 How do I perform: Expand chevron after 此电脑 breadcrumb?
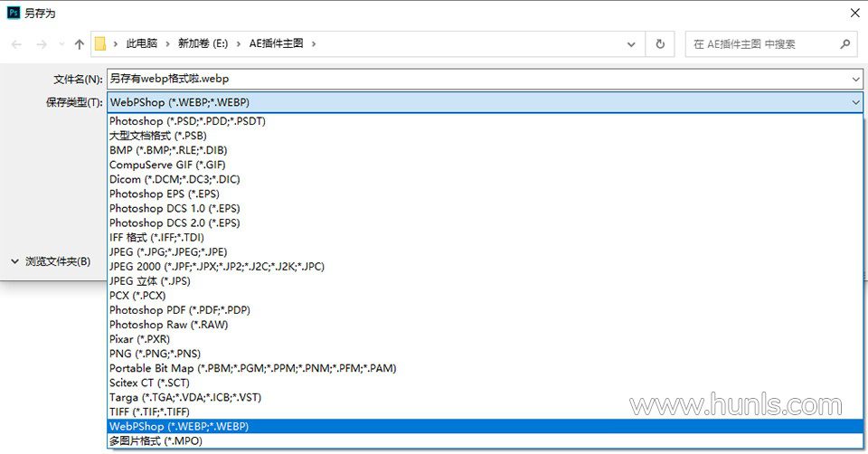point(168,43)
